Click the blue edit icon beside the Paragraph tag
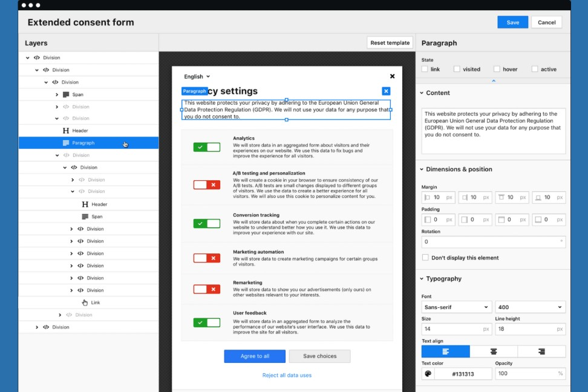 click(x=385, y=91)
